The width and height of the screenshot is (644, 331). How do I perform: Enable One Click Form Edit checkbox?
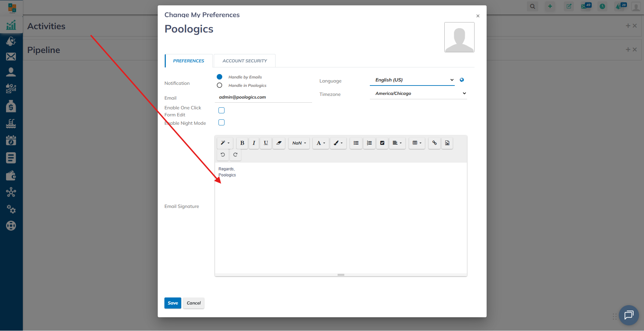pyautogui.click(x=221, y=110)
